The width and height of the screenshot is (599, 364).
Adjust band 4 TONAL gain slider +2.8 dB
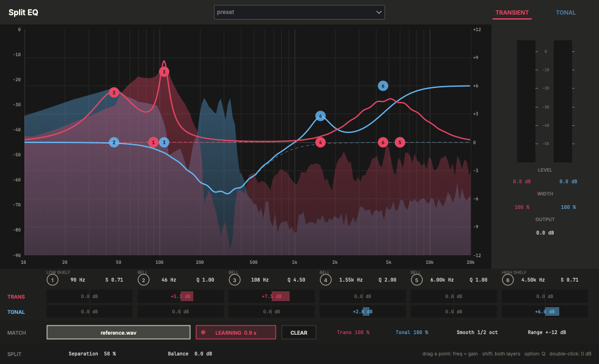tap(362, 311)
